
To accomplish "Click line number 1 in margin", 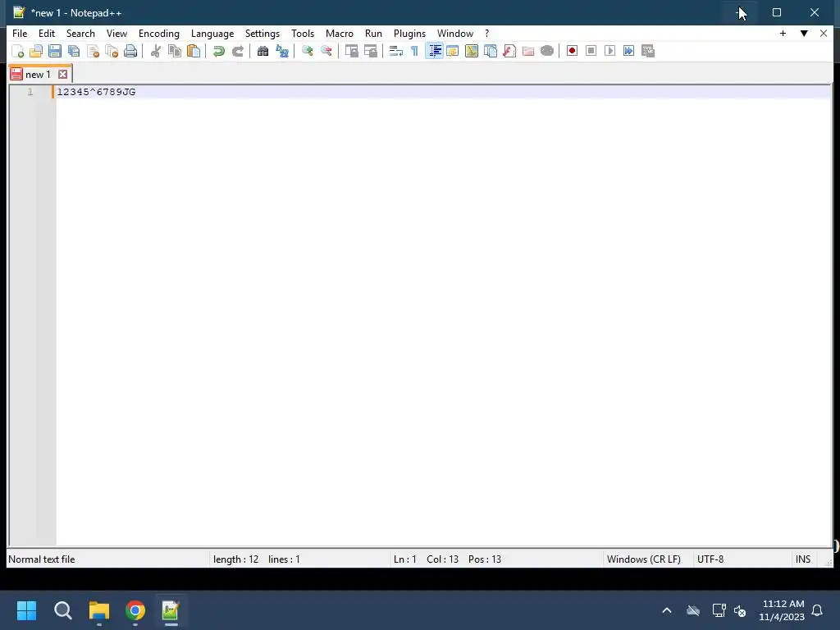I will pos(30,92).
